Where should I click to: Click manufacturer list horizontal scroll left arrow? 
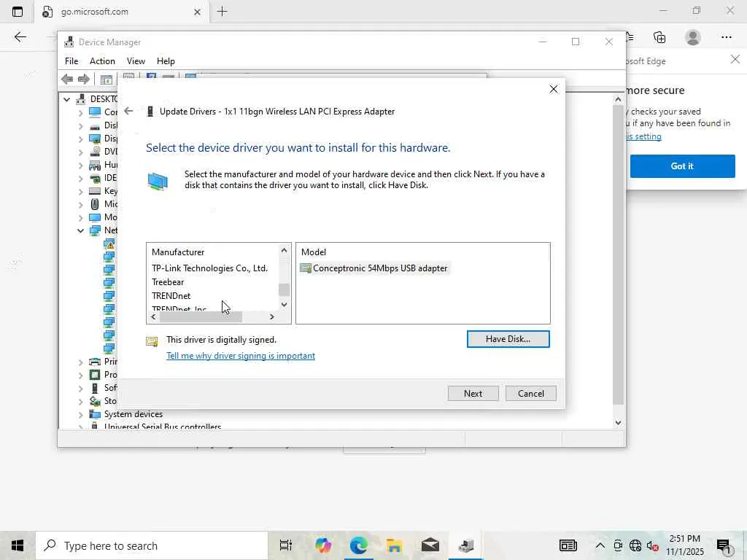pos(153,316)
